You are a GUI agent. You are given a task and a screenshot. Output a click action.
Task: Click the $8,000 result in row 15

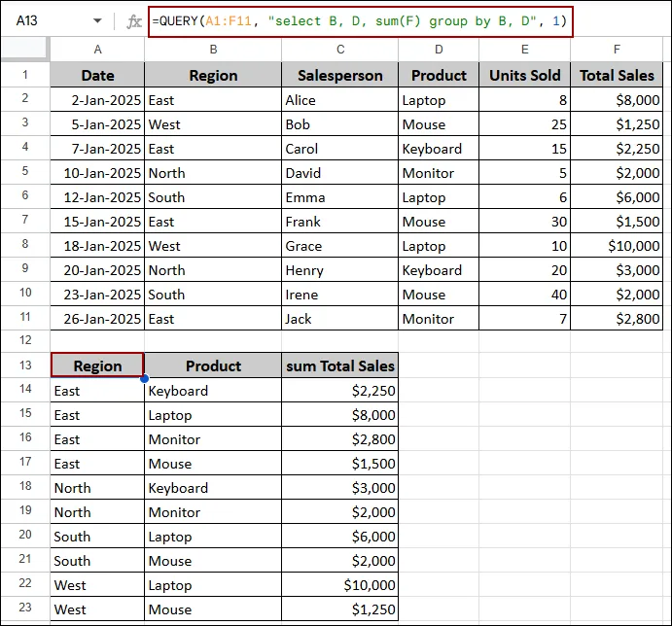tap(340, 415)
